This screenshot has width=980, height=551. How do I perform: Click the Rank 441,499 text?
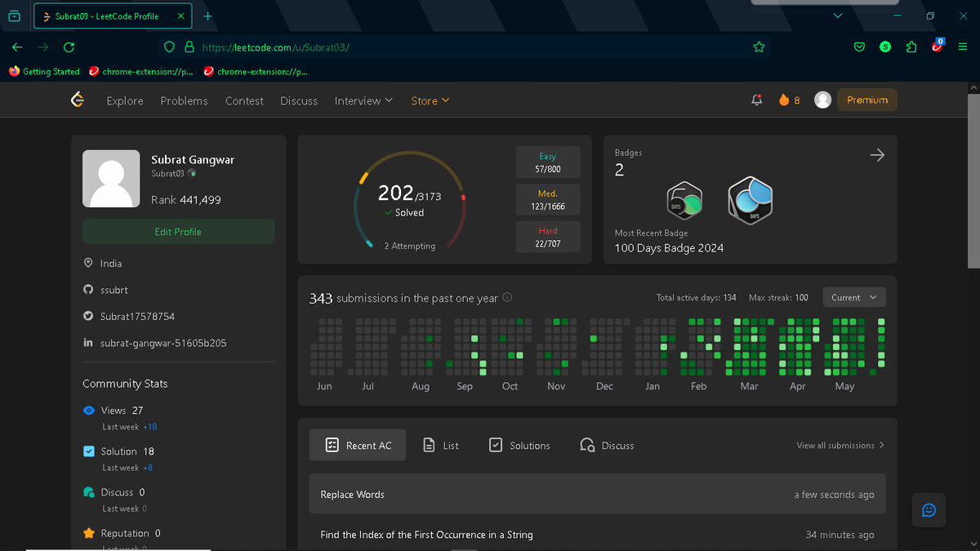(186, 200)
